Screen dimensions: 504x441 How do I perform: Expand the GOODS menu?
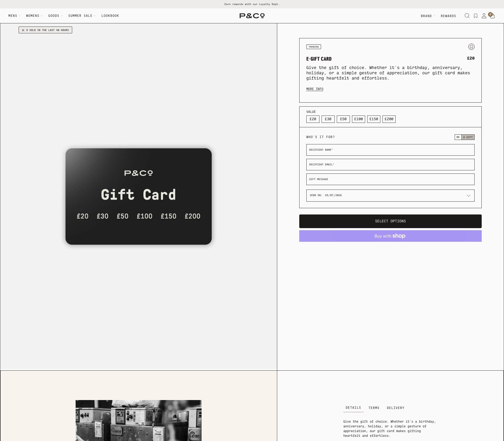pos(55,16)
